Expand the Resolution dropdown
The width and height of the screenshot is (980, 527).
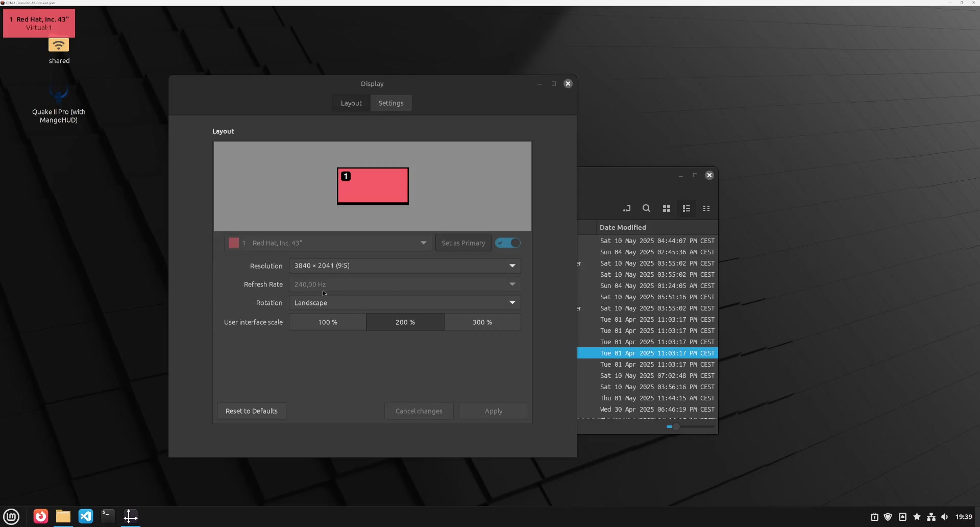405,266
